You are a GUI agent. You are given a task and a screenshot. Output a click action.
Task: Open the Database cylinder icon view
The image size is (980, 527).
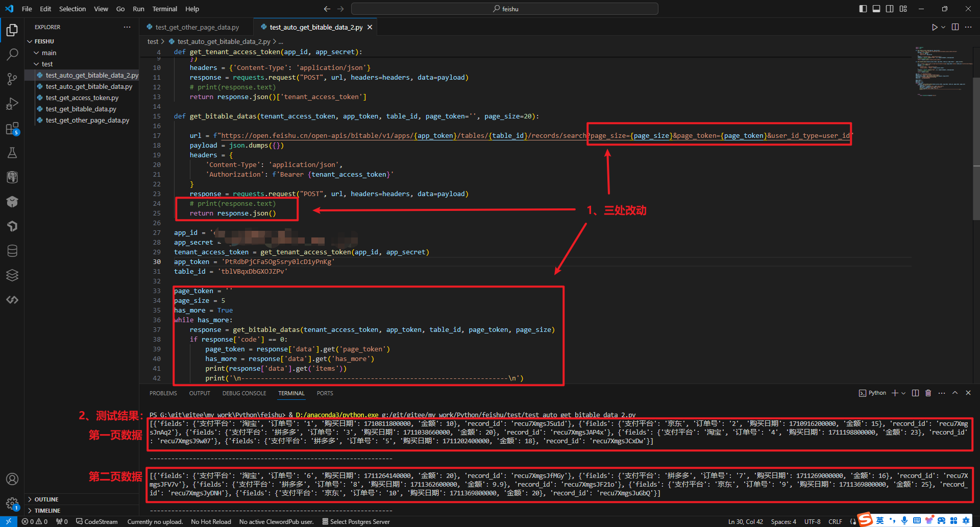(12, 251)
